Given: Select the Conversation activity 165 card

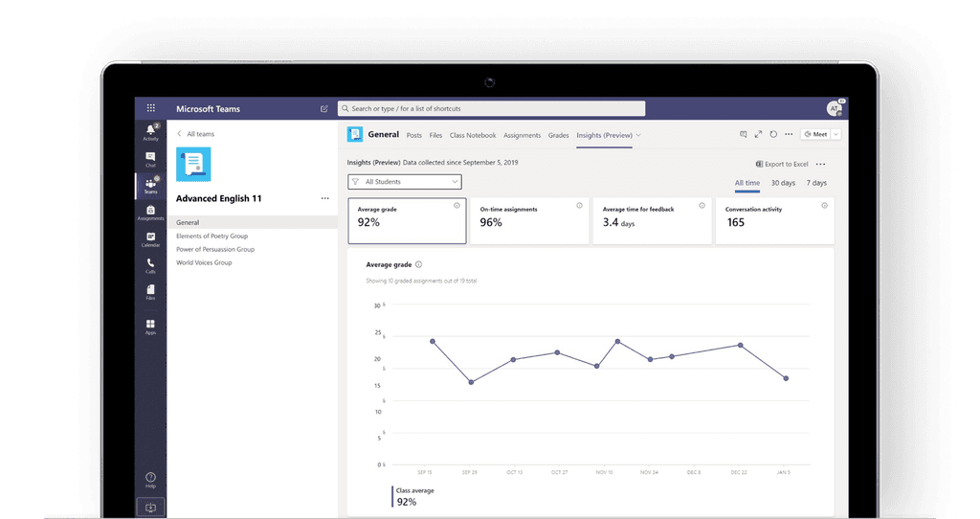Looking at the screenshot, I should coord(774,221).
